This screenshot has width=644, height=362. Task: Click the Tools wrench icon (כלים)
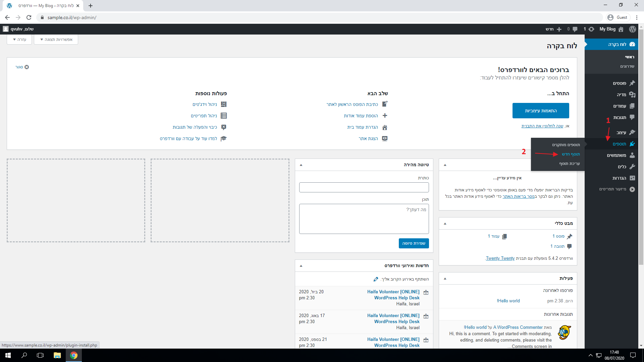pyautogui.click(x=632, y=167)
